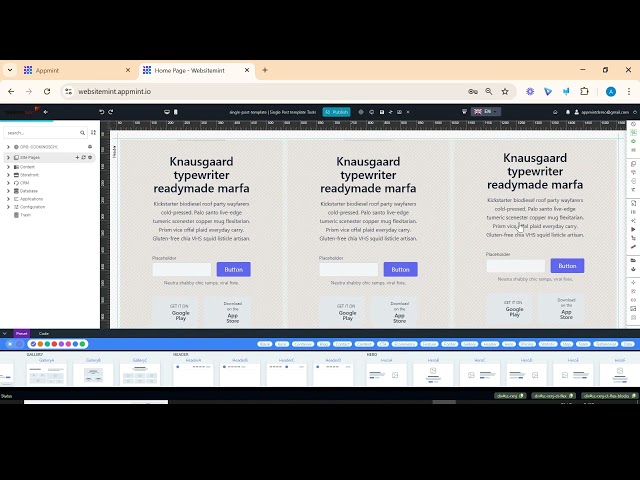Click the save disk icon
640x480 pixels.
pyautogui.click(x=382, y=112)
